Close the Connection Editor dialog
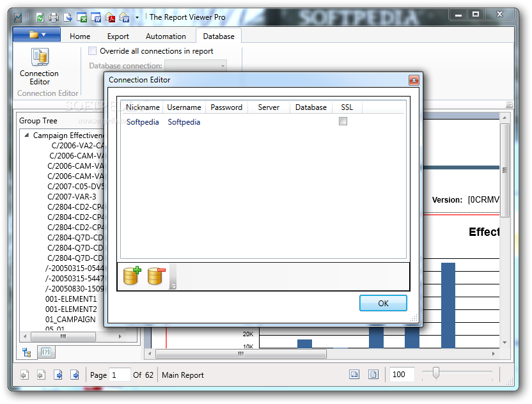 [414, 81]
